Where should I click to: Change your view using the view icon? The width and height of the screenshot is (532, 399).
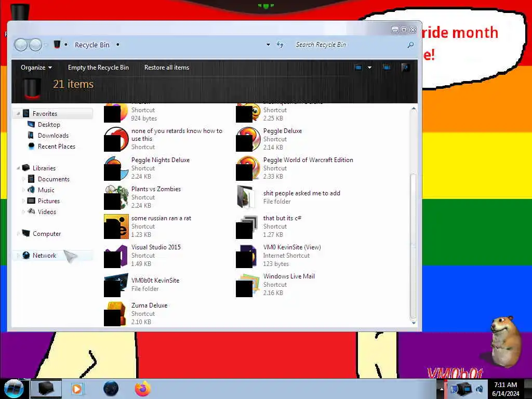358,68
